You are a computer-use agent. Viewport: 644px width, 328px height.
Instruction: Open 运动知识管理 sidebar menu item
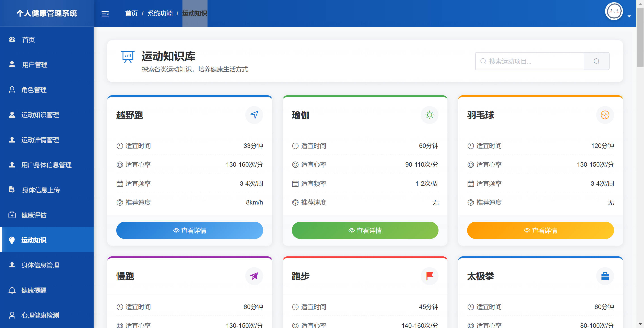tap(47, 115)
